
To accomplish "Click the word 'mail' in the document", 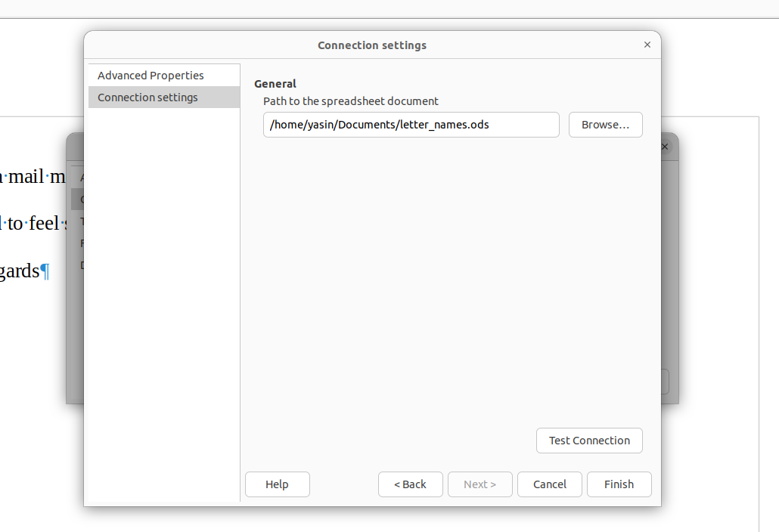I will [x=26, y=178].
